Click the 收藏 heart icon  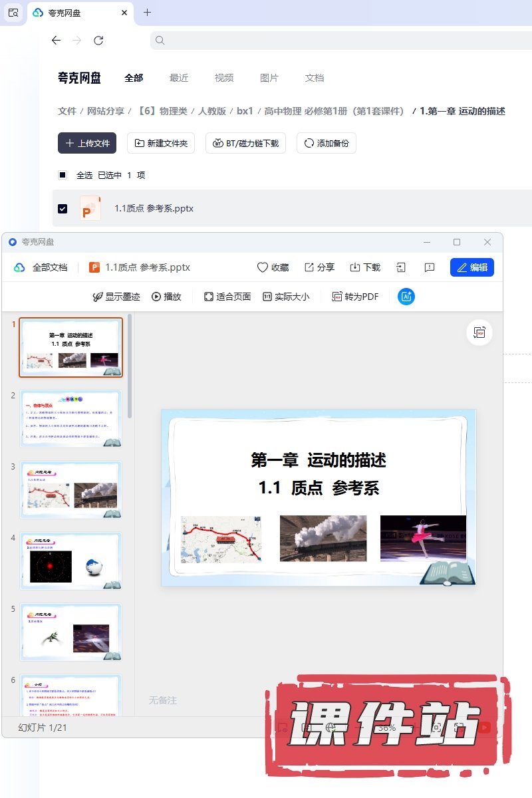click(x=263, y=267)
